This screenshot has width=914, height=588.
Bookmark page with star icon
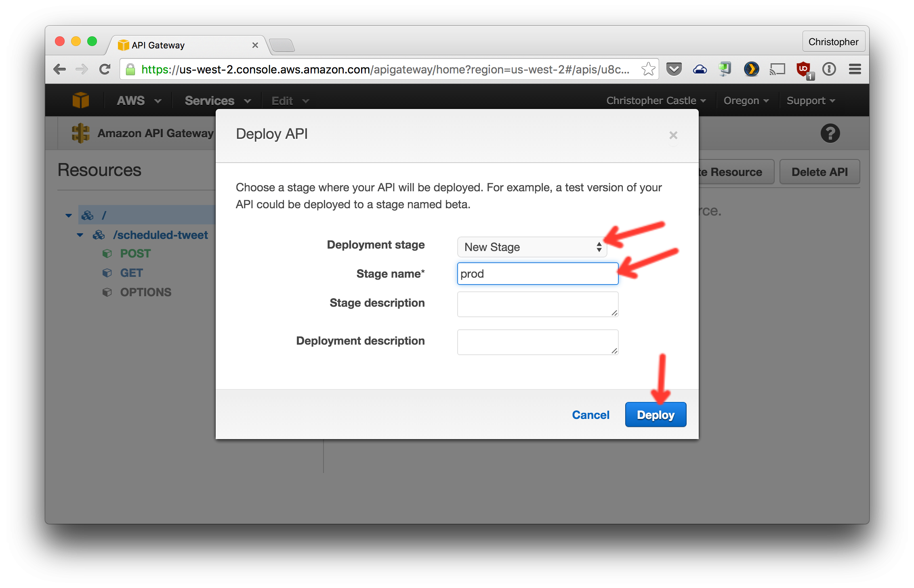(x=648, y=69)
